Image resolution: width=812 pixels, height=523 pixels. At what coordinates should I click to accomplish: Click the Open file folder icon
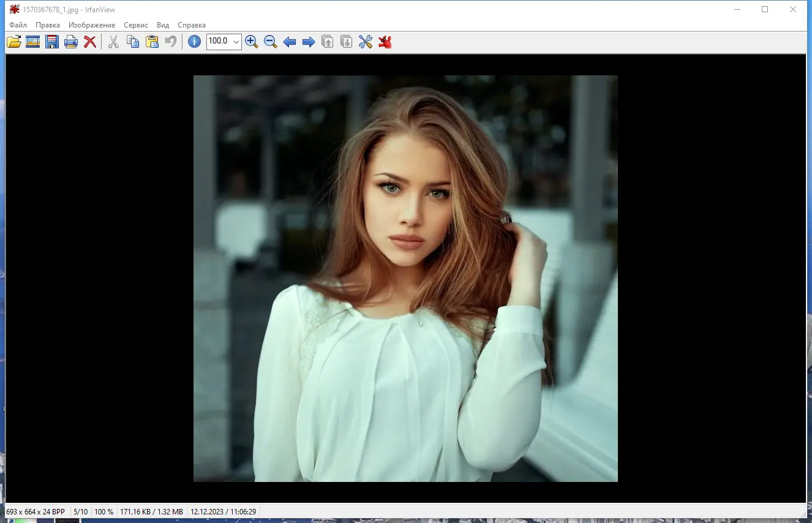click(x=13, y=42)
